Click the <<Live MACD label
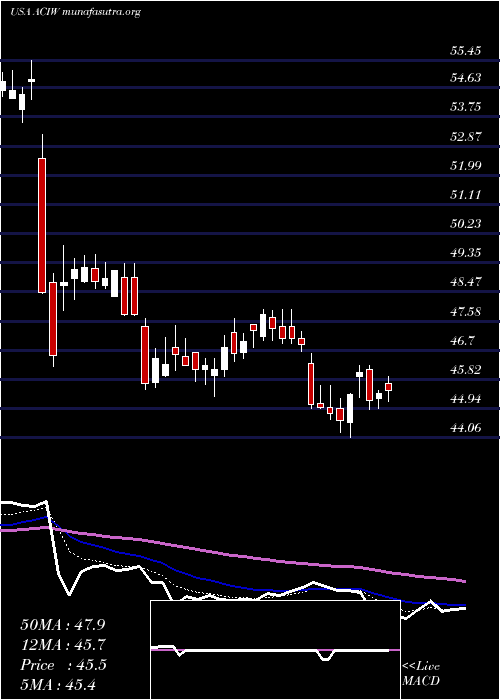The image size is (500, 700). point(421,674)
